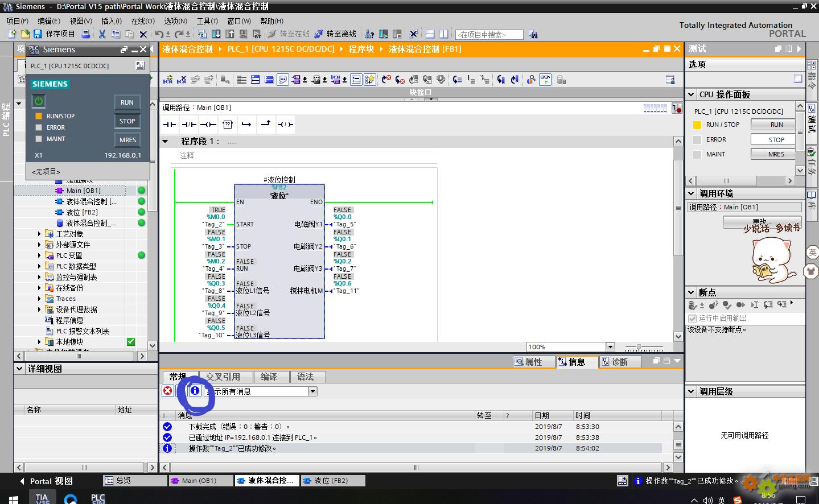The image size is (819, 504).
Task: Click the Start CPU icon
Action: pos(384,34)
